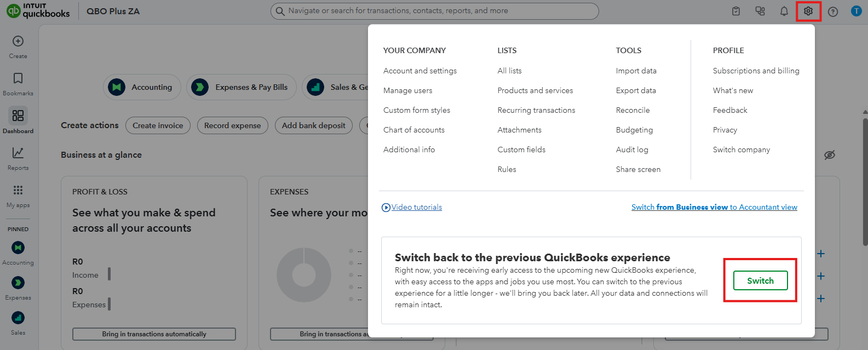Click the notifications bell icon
868x350 pixels.
[784, 11]
